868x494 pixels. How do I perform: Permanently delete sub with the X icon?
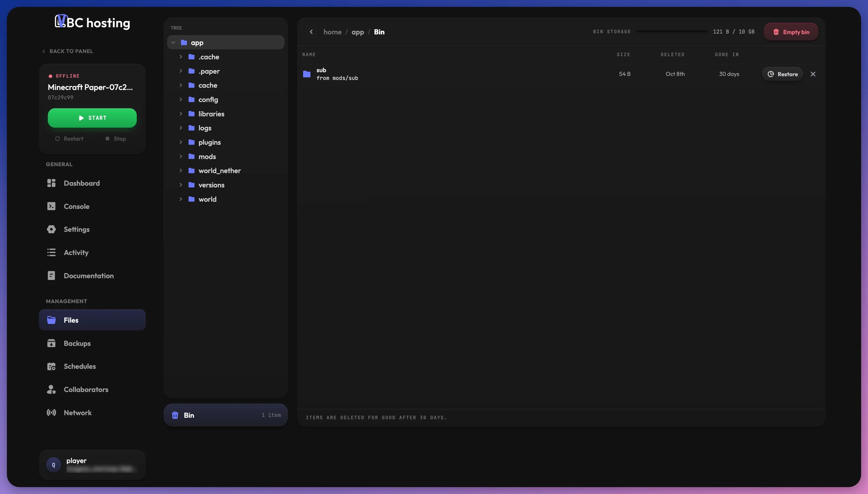pyautogui.click(x=813, y=74)
